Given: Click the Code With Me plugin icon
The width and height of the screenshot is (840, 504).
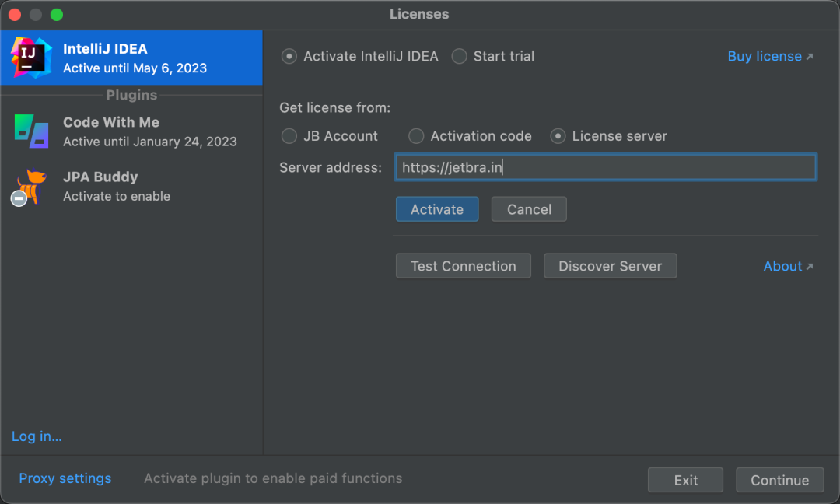Looking at the screenshot, I should (32, 131).
